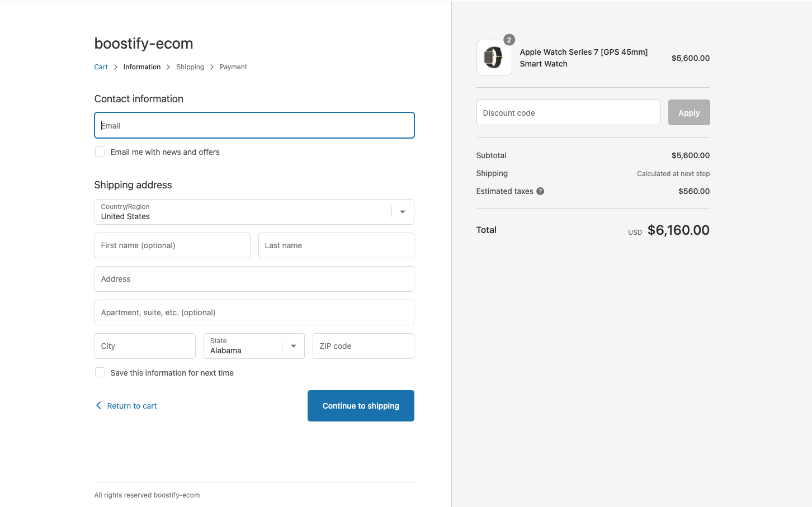Focus the Apartment, suite, etc. field
This screenshot has width=812, height=507.
[254, 312]
